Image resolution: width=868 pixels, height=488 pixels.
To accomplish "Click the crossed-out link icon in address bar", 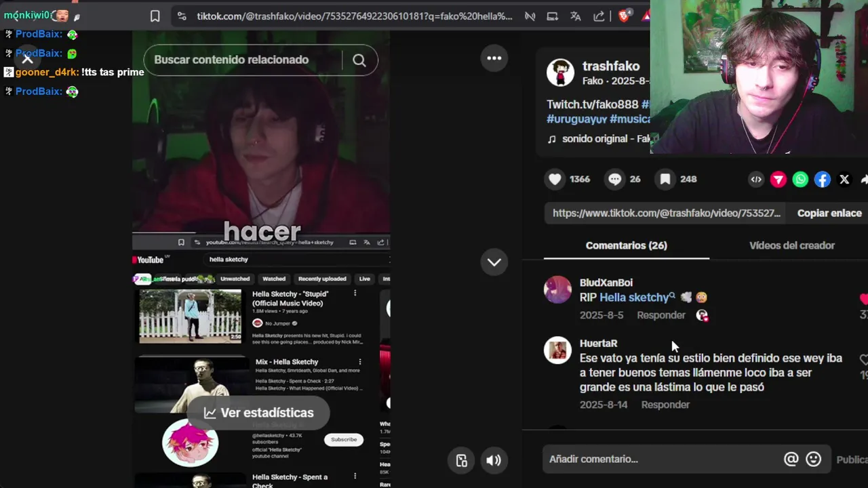I will (530, 16).
